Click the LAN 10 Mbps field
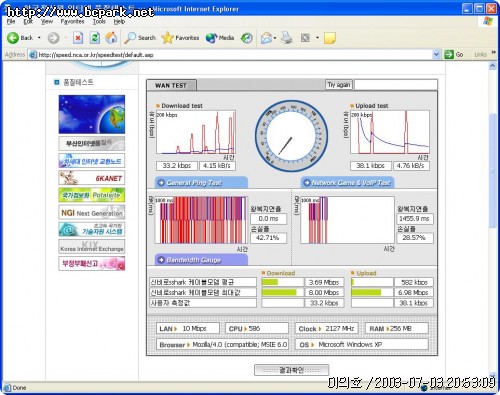The height and width of the screenshot is (395, 500). tap(188, 328)
